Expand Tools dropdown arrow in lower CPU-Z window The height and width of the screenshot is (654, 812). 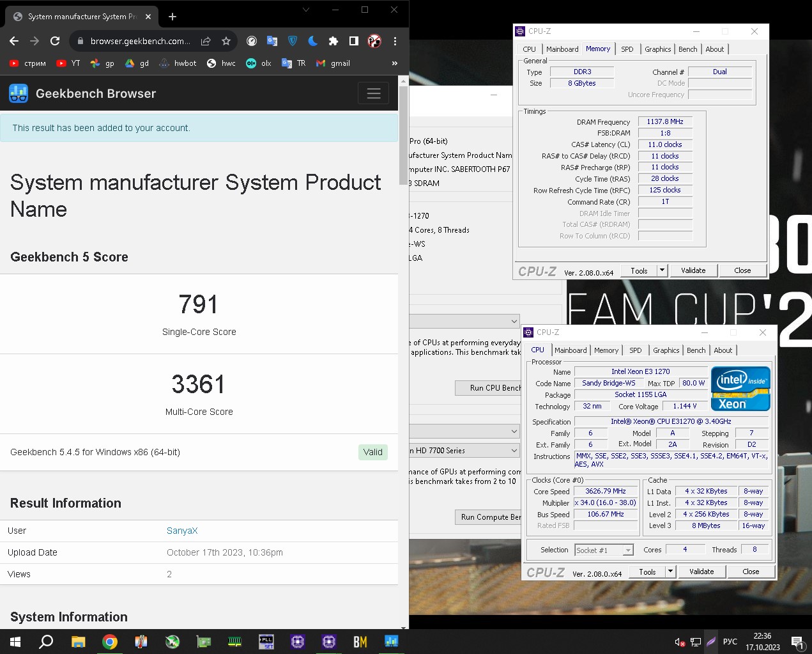(670, 572)
